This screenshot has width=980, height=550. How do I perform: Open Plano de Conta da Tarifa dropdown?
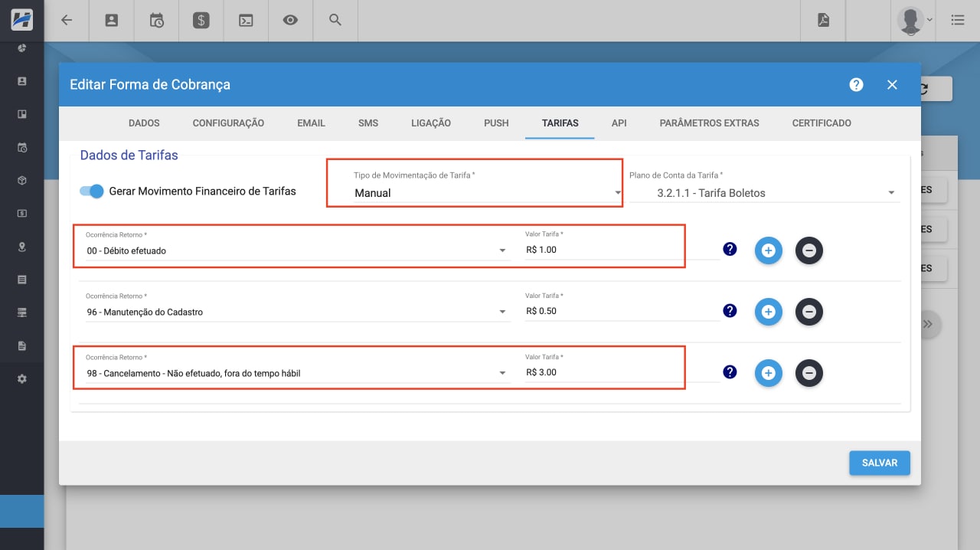click(x=764, y=193)
